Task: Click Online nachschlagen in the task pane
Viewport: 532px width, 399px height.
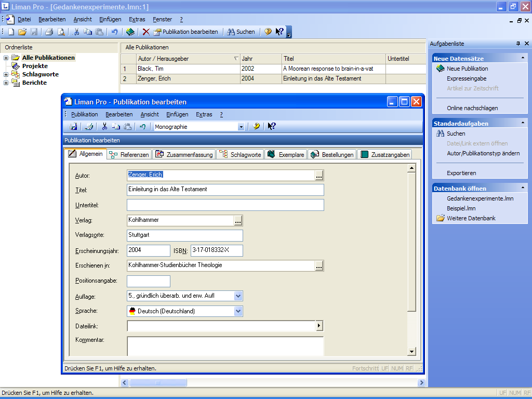Action: pos(472,108)
